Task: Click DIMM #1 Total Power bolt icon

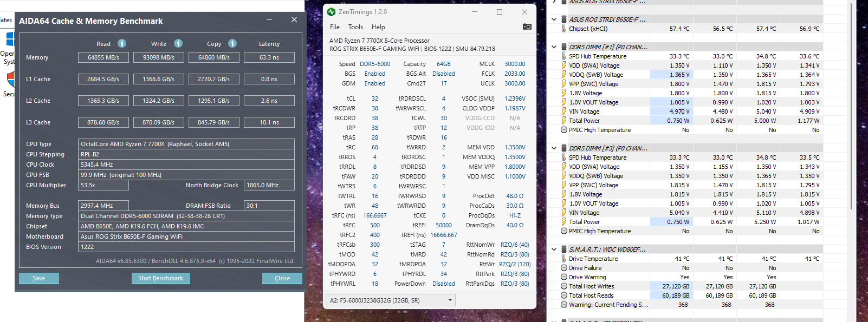Action: [563, 121]
